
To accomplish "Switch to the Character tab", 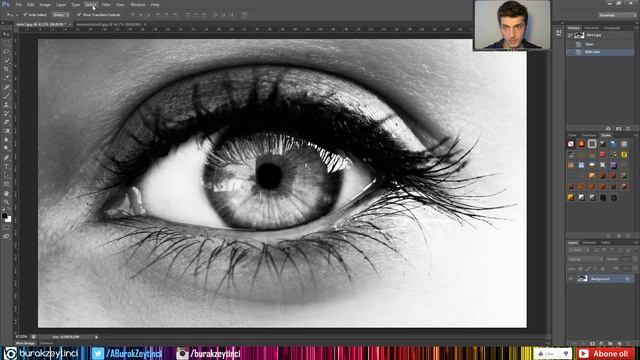I will (x=591, y=28).
